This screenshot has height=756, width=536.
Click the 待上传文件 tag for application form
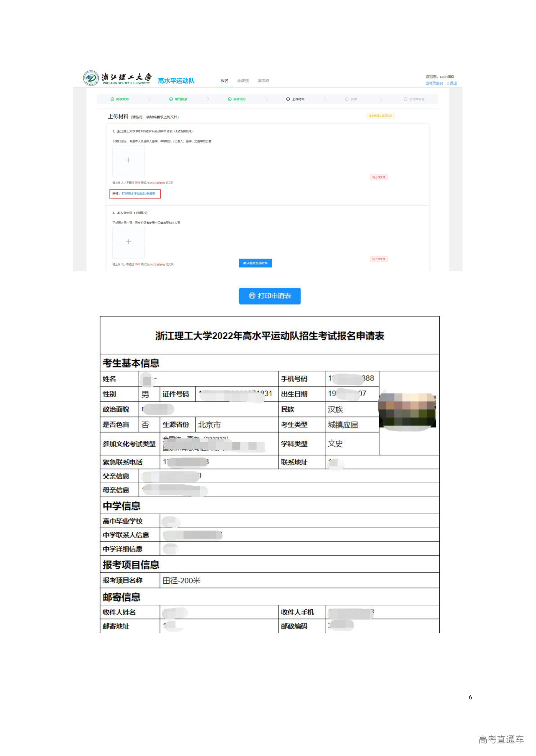tap(379, 177)
